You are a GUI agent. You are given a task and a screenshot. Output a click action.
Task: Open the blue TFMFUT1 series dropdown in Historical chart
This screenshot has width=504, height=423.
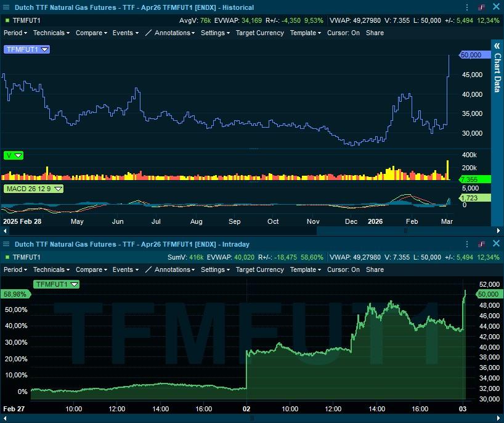pyautogui.click(x=44, y=49)
